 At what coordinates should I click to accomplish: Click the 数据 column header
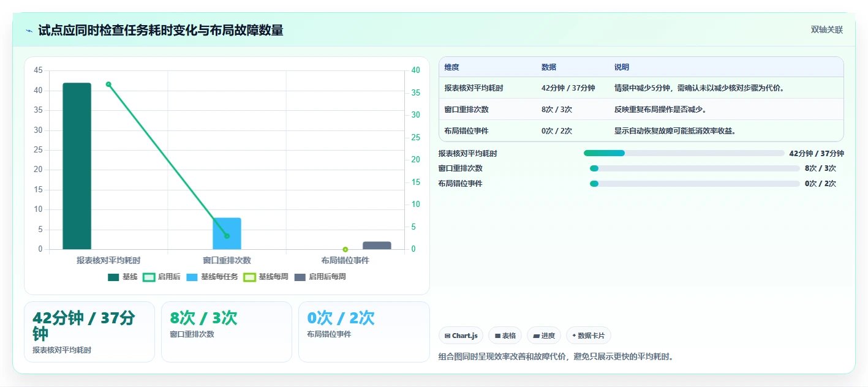click(549, 67)
